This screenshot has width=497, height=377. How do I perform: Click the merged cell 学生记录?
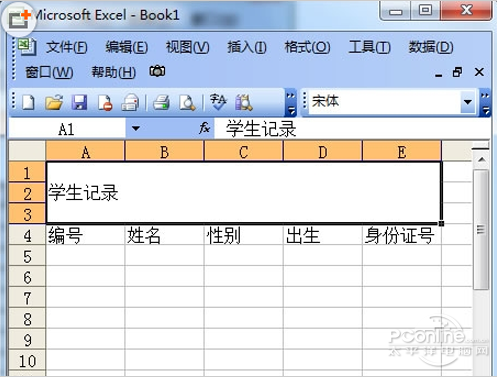coord(244,193)
